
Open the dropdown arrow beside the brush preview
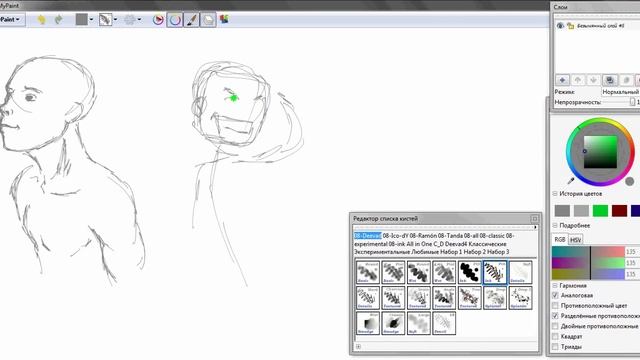coord(115,19)
